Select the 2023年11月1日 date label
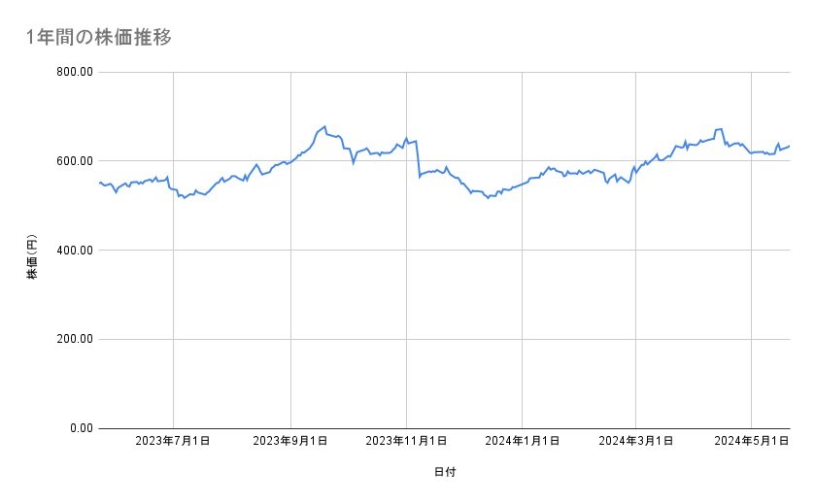This screenshot has height=504, width=815. [405, 442]
